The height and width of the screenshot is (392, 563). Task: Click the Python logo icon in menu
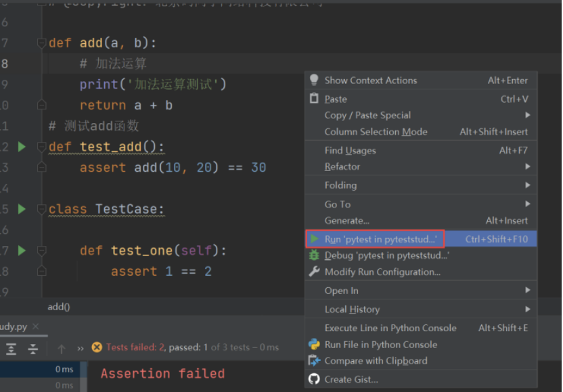(314, 344)
